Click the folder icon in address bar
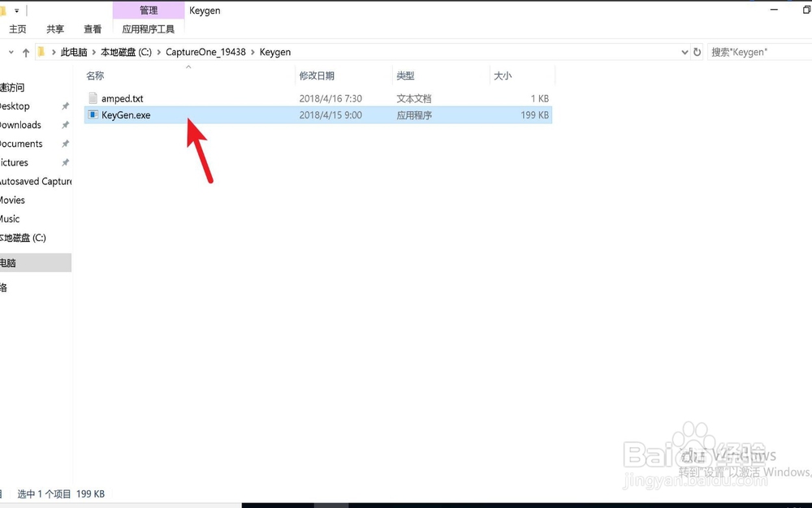This screenshot has width=812, height=508. click(x=41, y=52)
